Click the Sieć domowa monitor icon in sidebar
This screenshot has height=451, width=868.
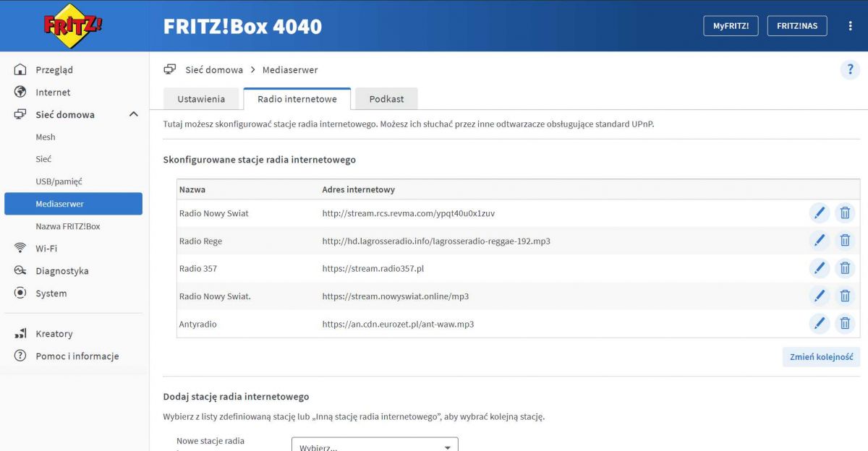point(20,115)
